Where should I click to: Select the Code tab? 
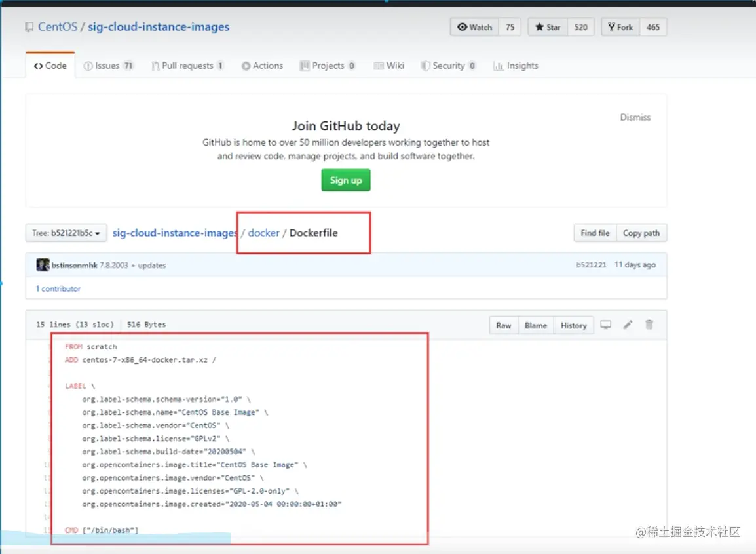(50, 66)
